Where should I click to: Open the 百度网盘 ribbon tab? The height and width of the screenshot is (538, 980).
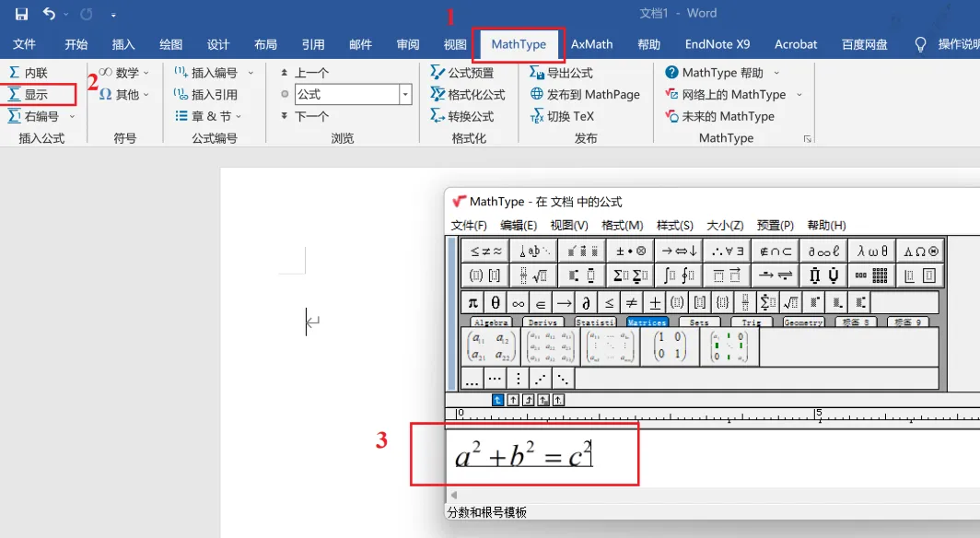[864, 44]
